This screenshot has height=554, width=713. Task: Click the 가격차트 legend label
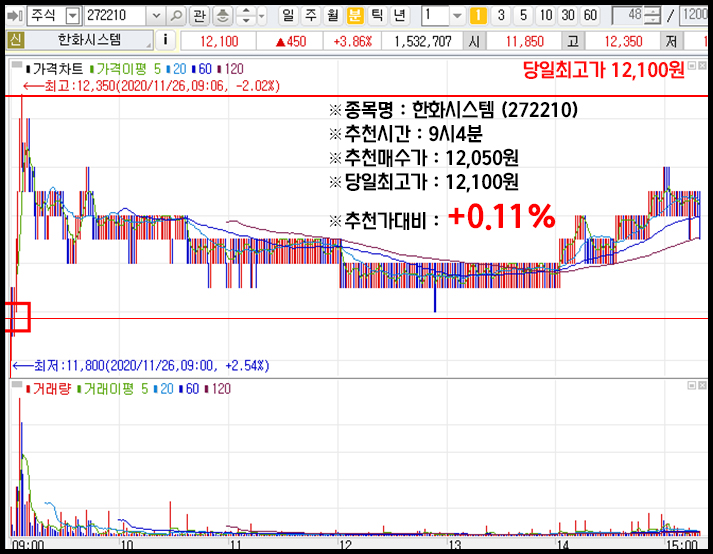[58, 69]
